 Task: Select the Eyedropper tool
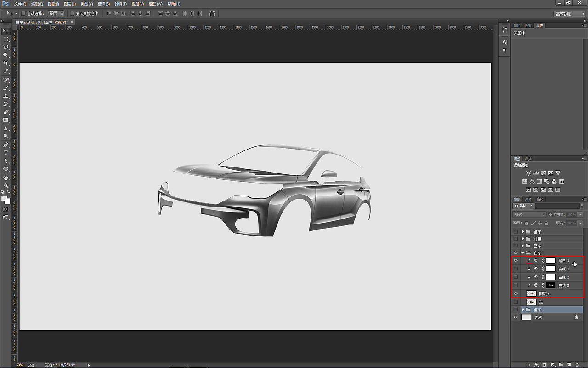click(6, 71)
